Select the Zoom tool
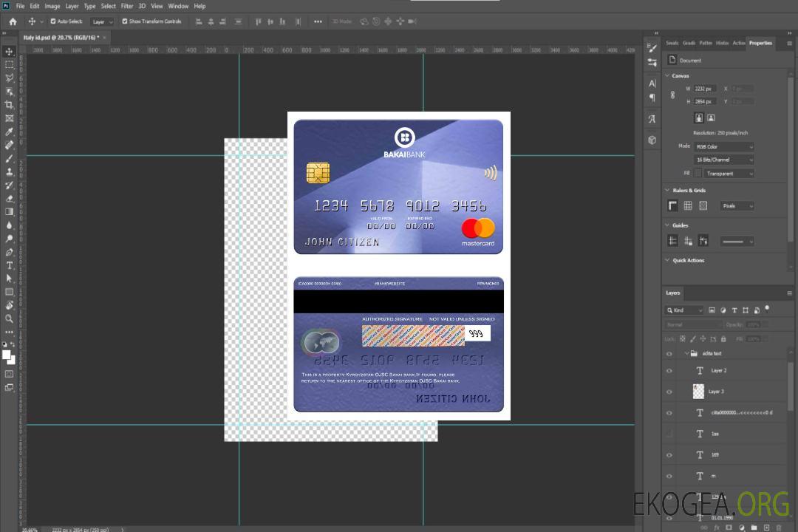The image size is (798, 532). pos(9,318)
